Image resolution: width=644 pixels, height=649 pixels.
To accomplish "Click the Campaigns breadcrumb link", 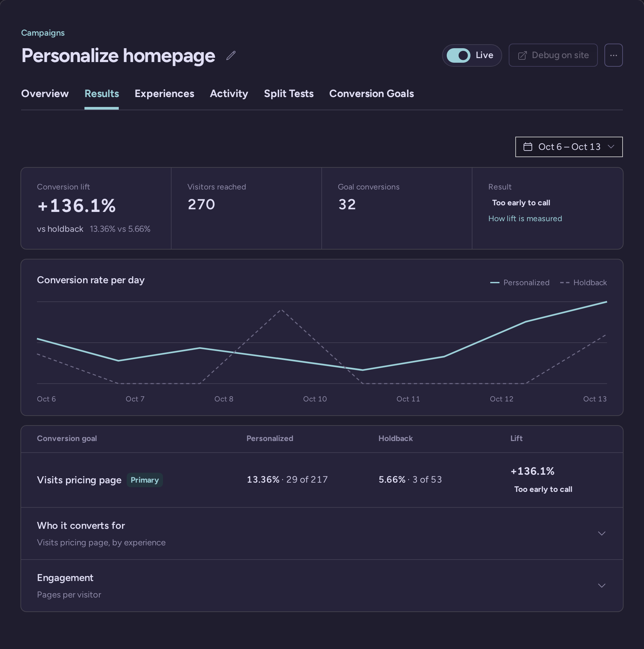I will [x=43, y=33].
